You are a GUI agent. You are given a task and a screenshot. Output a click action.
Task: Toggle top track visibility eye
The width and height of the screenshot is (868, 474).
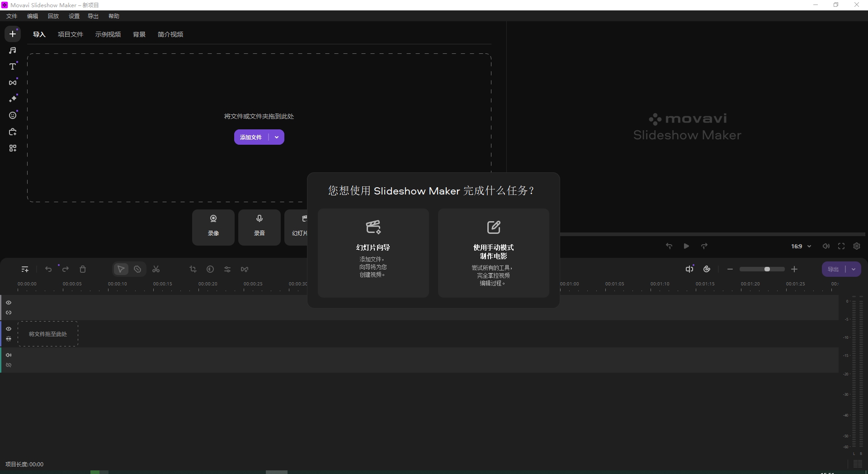pos(9,303)
